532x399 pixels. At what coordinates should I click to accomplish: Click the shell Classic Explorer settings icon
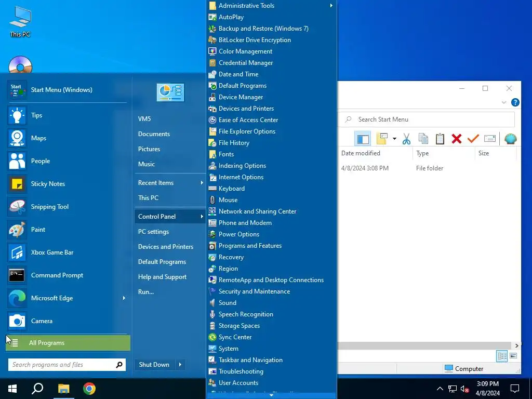(510, 138)
